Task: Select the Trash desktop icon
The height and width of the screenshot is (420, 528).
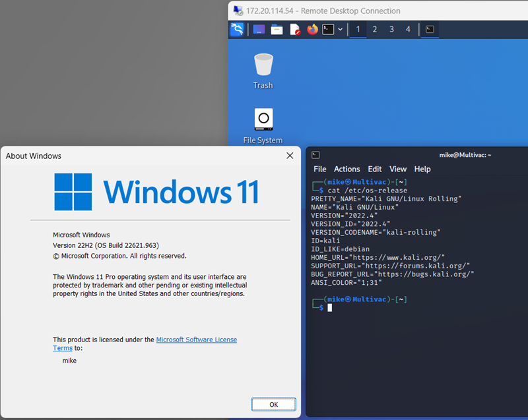Action: [263, 71]
